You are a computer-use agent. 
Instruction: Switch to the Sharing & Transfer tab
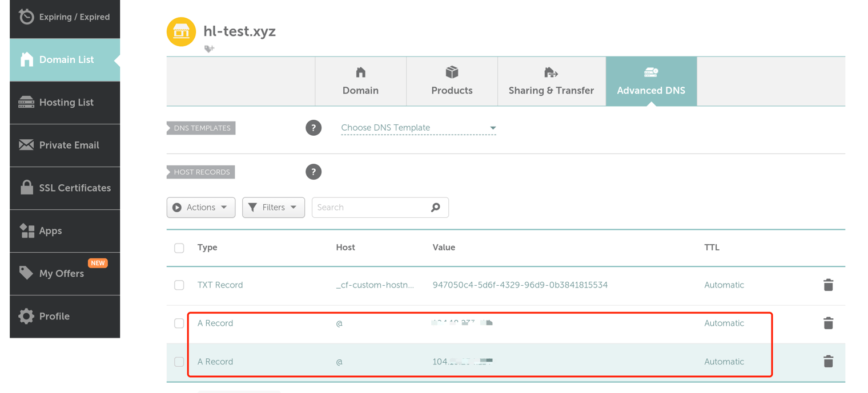[551, 81]
